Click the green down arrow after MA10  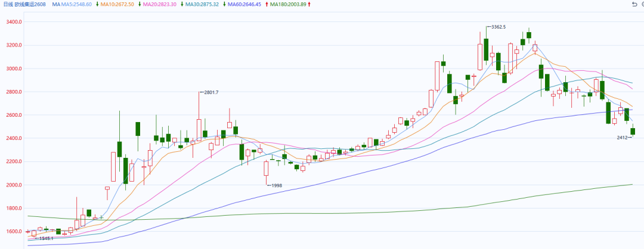coord(140,4)
